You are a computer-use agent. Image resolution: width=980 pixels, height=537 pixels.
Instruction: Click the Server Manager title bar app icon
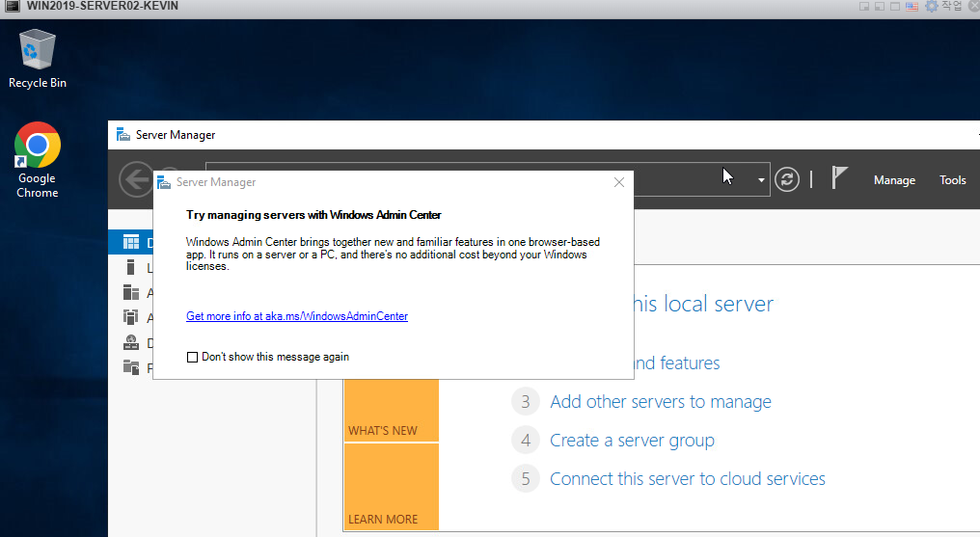(123, 135)
